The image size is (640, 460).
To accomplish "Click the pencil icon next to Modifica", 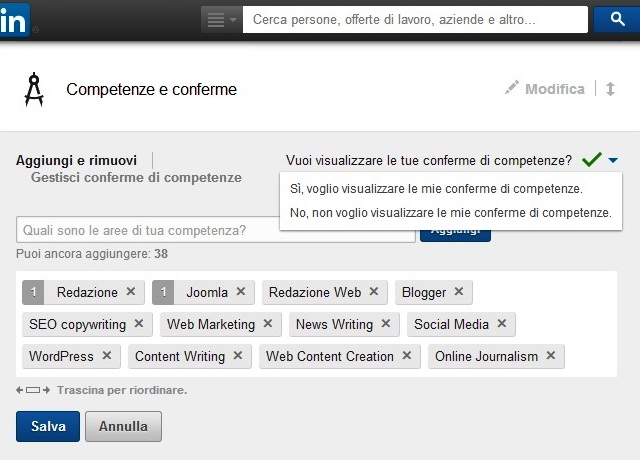I will (x=511, y=88).
